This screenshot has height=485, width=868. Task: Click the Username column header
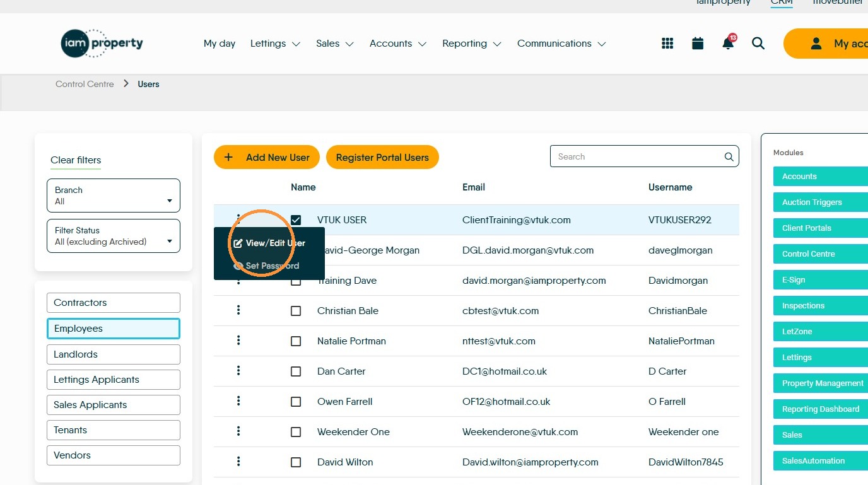point(671,187)
